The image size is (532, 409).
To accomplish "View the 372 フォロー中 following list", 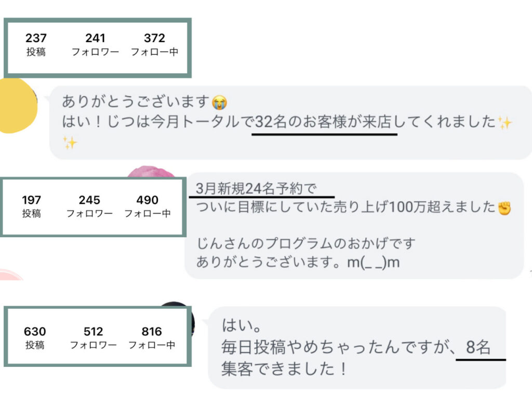I will tap(154, 44).
